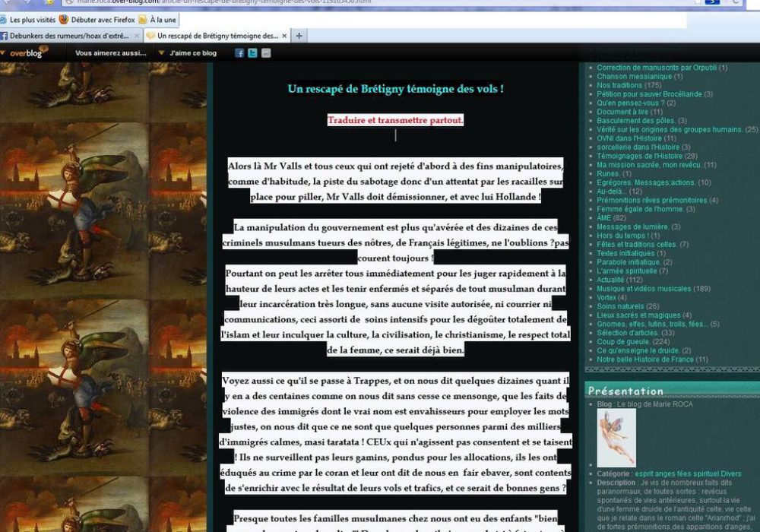Open 'Pétition pour sauver Brocéliande' category
Image resolution: width=760 pixels, height=532 pixels.
click(649, 94)
